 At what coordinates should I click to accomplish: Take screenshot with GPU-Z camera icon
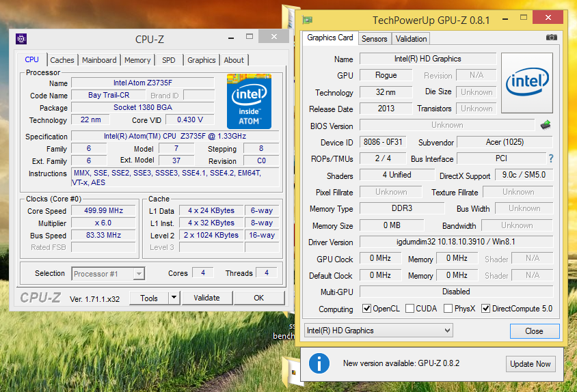(x=551, y=37)
